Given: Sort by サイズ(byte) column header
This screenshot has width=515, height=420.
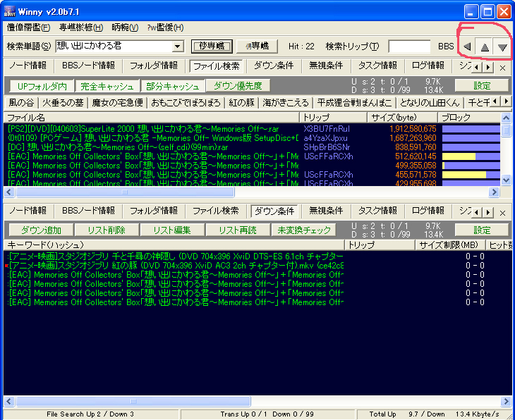Looking at the screenshot, I should [402, 118].
